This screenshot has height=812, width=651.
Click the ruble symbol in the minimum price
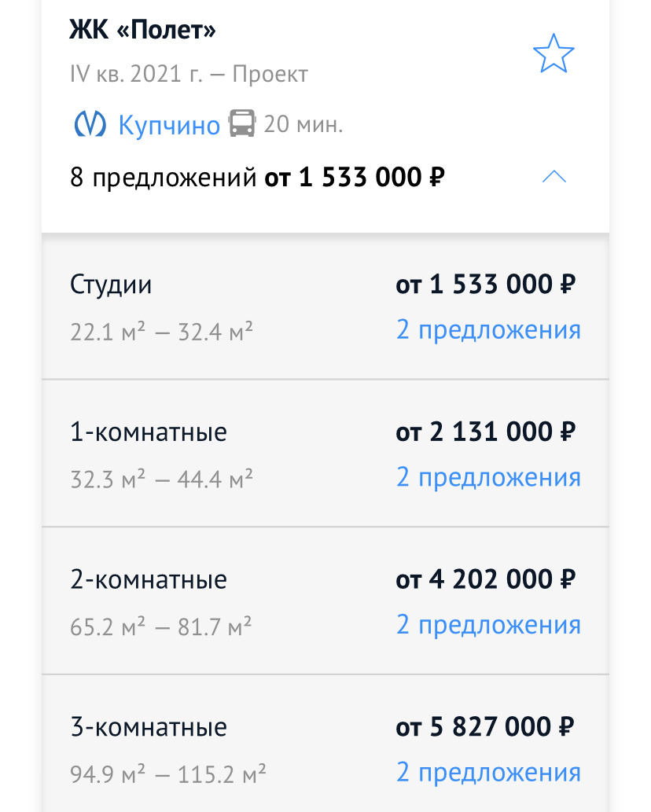[x=436, y=177]
